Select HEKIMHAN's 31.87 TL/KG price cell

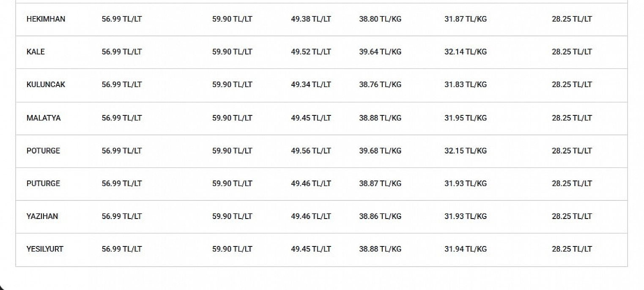click(x=465, y=19)
